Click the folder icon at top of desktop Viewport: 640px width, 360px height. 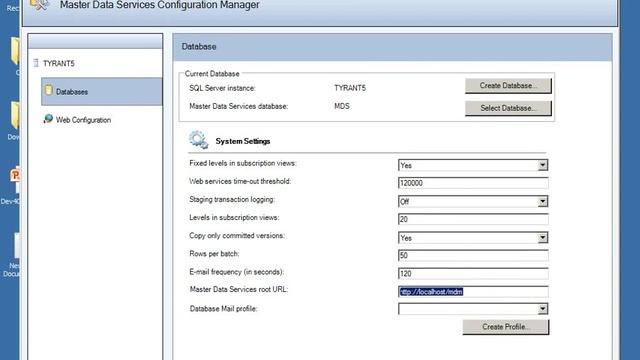15,51
